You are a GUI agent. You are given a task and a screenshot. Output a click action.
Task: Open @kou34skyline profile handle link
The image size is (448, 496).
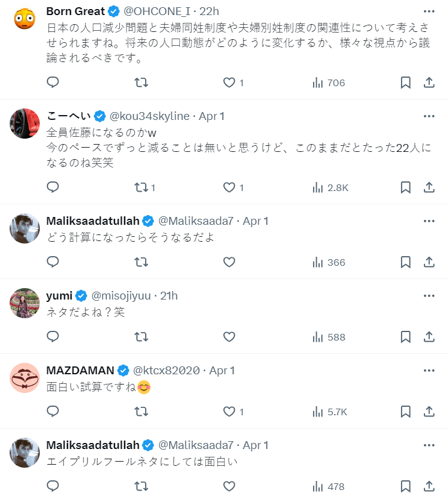coord(149,116)
